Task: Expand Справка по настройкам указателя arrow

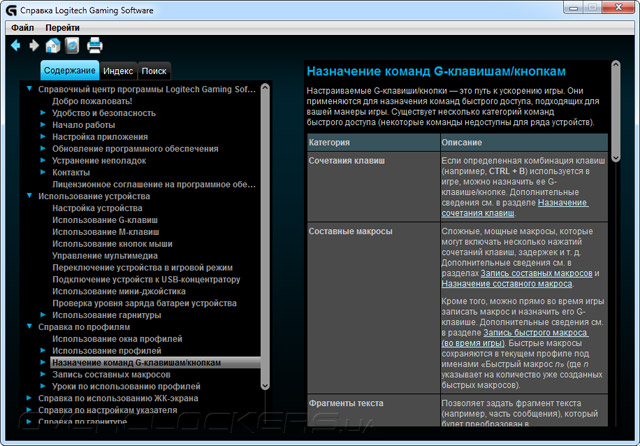Action: pyautogui.click(x=29, y=409)
